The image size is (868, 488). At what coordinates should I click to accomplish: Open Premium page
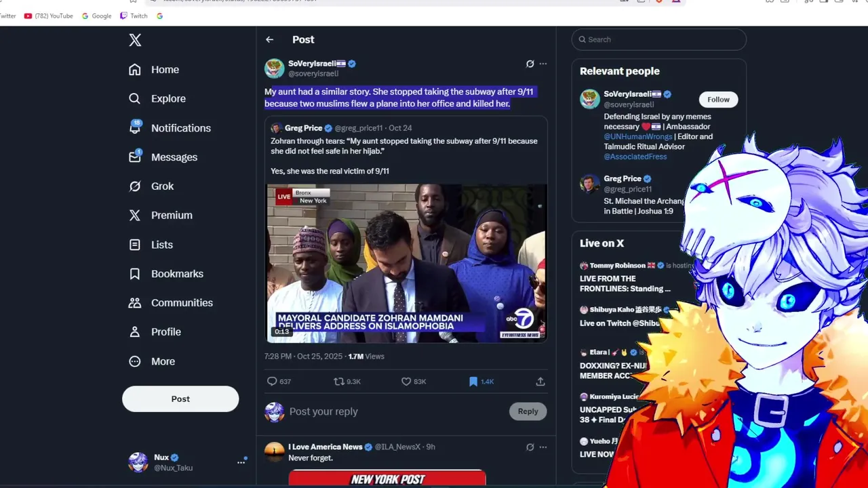coord(161,216)
